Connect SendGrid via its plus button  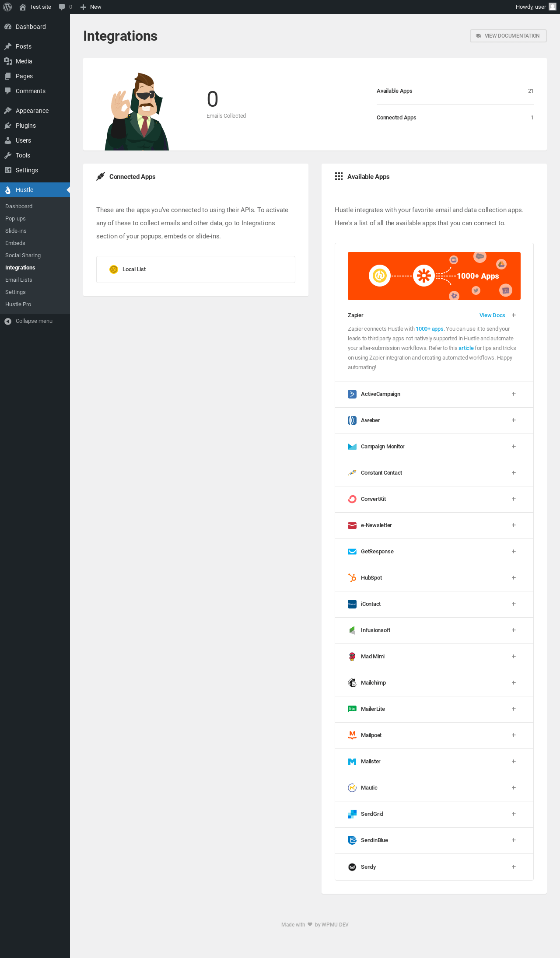tap(514, 814)
